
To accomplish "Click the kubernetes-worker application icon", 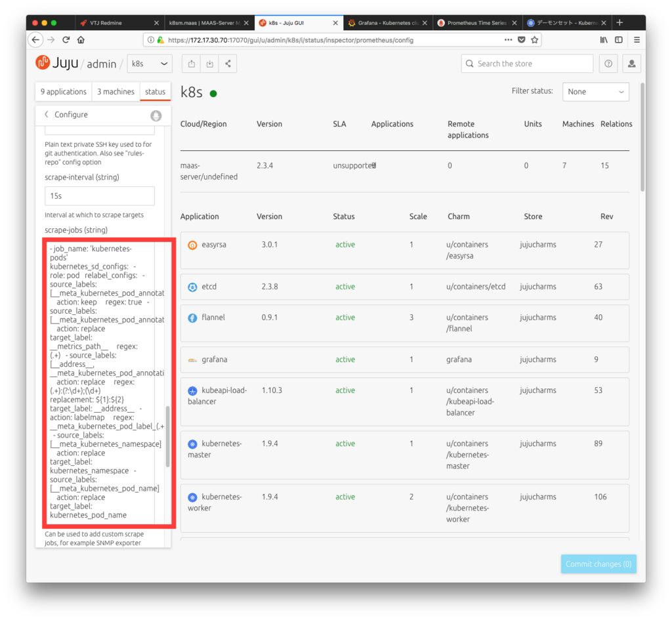I will [192, 497].
